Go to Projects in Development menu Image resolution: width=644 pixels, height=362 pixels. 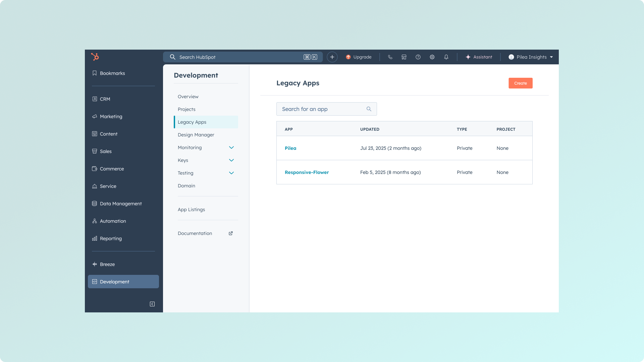tap(186, 109)
